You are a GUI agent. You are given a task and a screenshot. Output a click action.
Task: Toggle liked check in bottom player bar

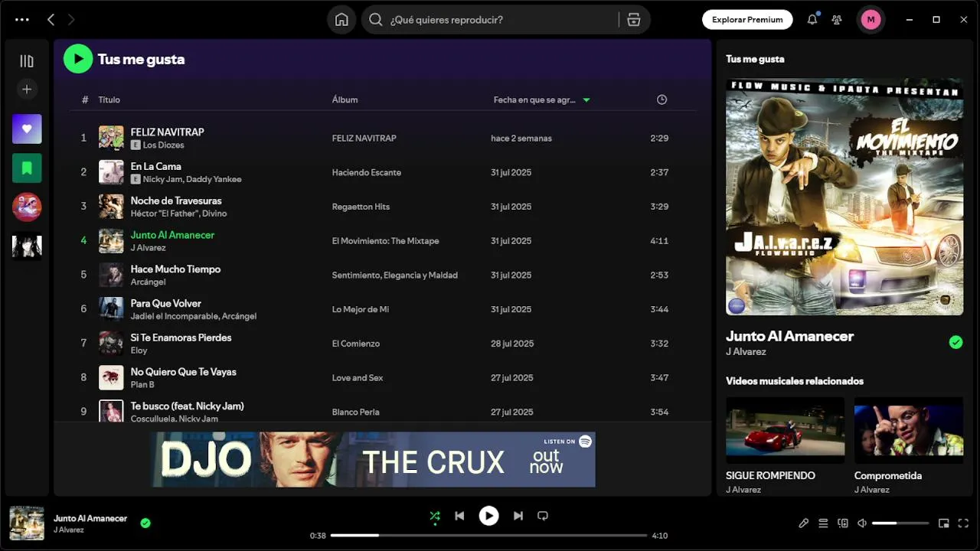(145, 523)
